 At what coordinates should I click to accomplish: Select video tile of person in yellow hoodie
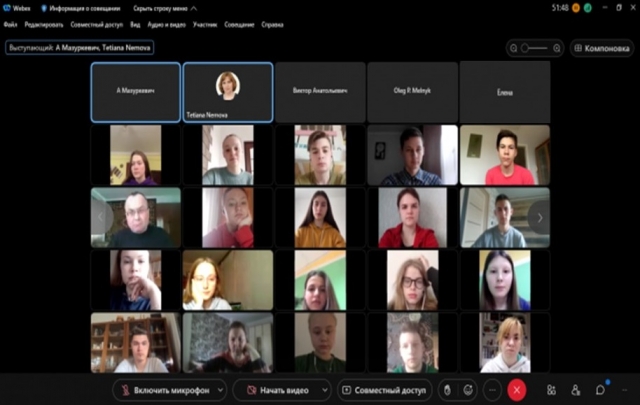[x=320, y=218]
